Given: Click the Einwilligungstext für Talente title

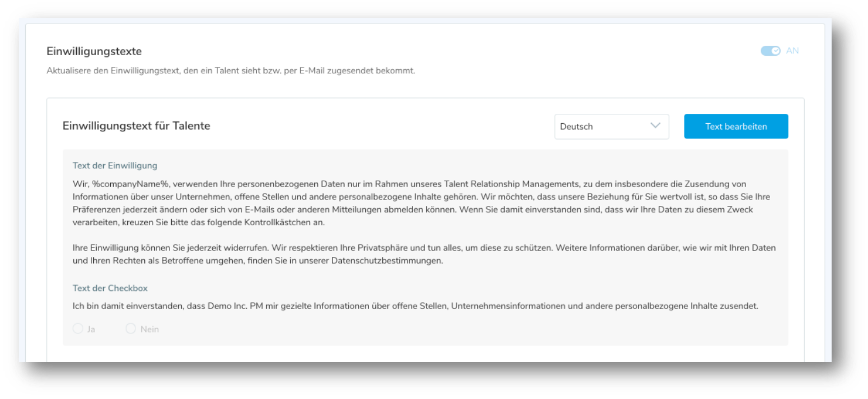Looking at the screenshot, I should (136, 126).
